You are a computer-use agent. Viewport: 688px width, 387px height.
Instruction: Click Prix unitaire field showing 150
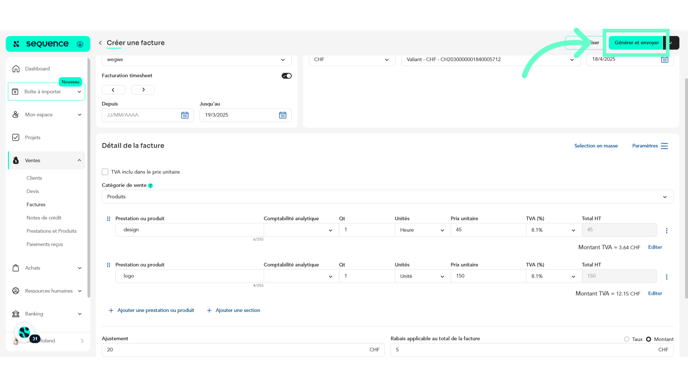[x=488, y=276]
